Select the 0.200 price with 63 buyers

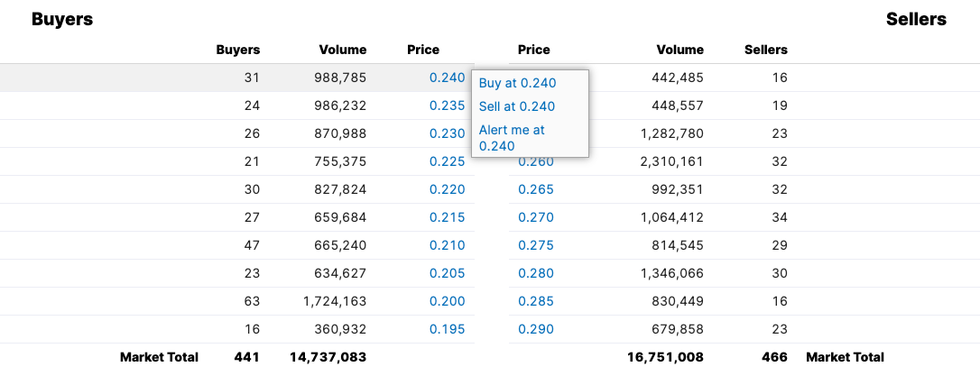447,301
